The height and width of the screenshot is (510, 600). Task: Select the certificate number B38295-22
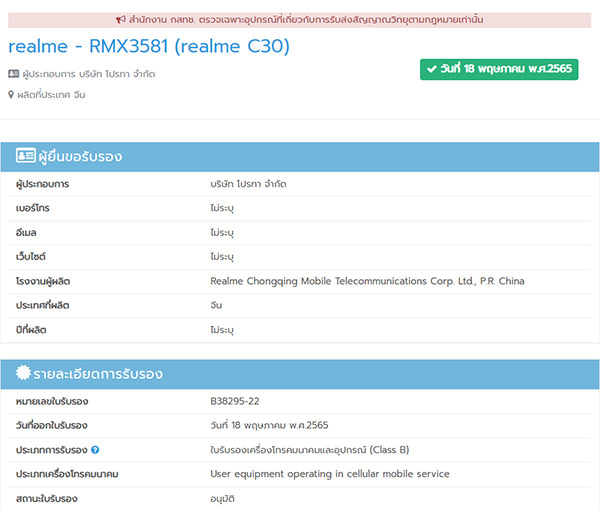point(235,401)
